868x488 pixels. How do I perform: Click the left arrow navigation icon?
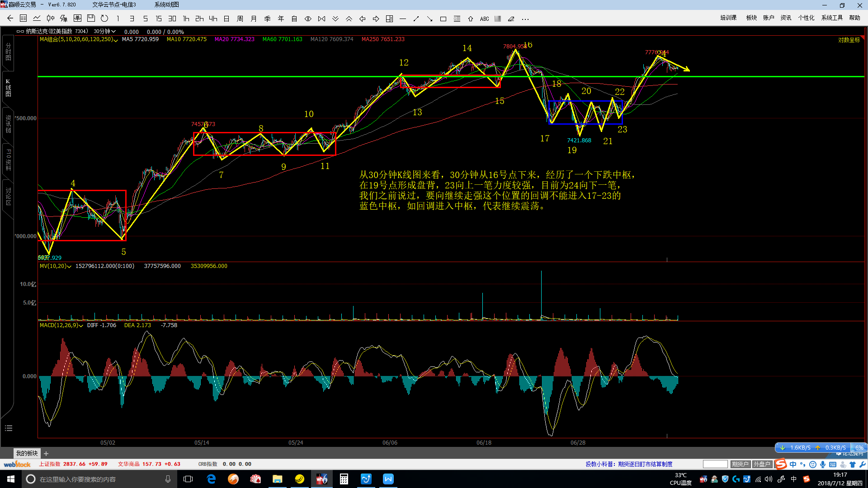(x=362, y=19)
